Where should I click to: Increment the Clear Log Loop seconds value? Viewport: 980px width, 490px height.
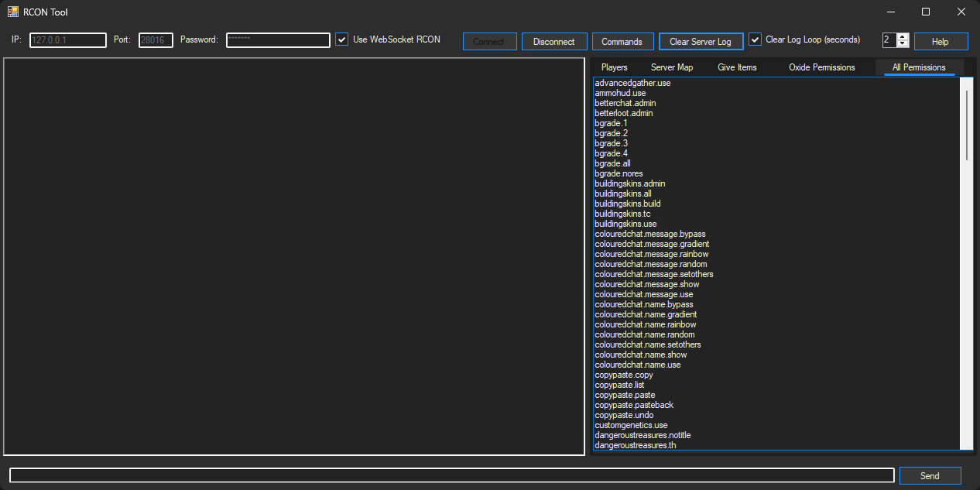(x=902, y=36)
